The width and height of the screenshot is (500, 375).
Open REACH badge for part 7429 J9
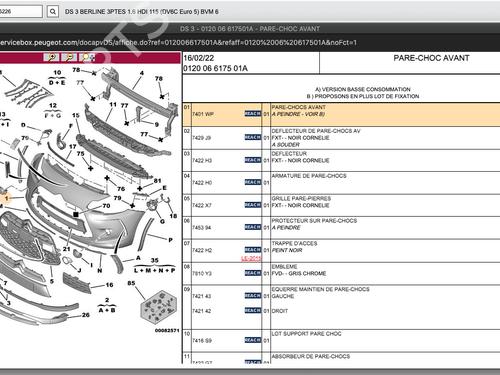click(x=253, y=137)
